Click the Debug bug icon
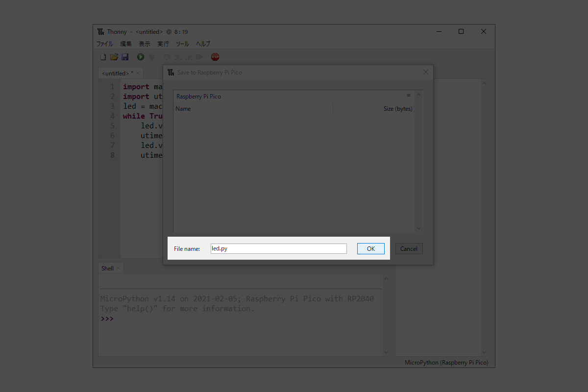 pyautogui.click(x=151, y=57)
